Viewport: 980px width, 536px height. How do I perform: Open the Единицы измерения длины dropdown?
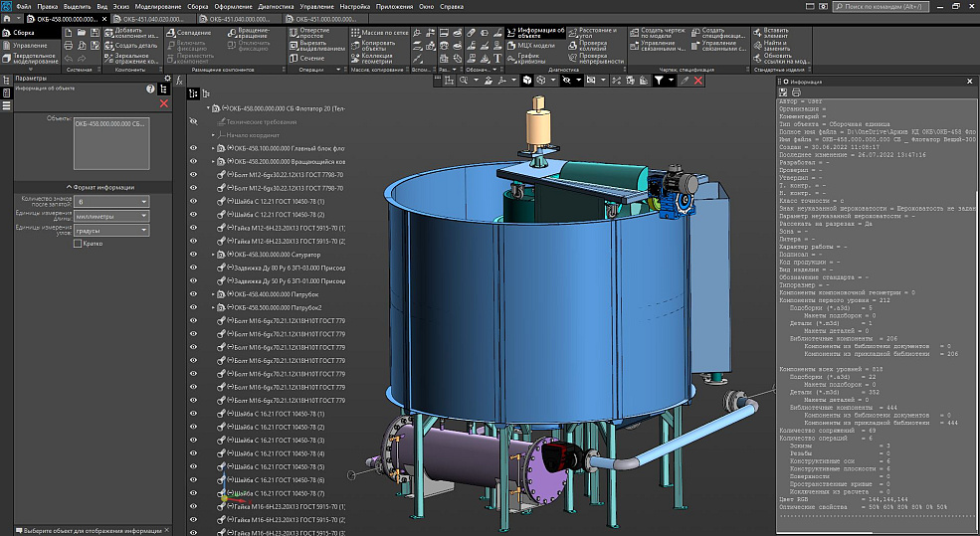(110, 216)
